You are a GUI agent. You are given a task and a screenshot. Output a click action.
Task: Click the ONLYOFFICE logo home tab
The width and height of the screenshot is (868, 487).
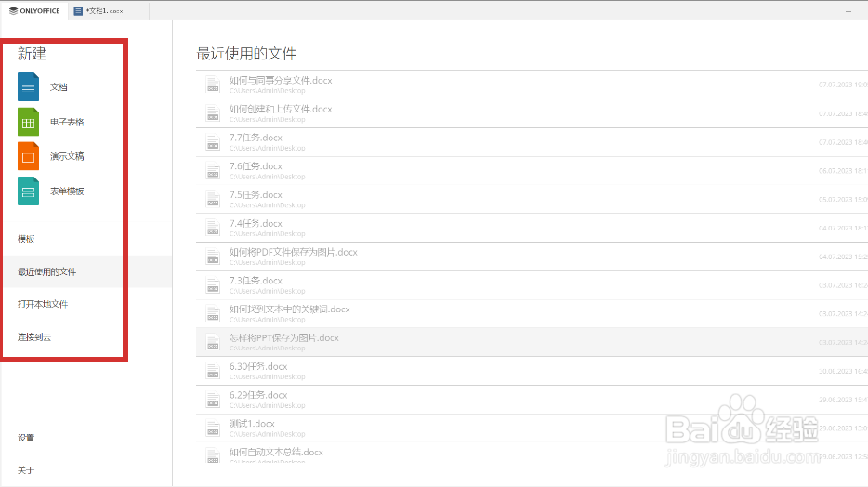click(34, 10)
